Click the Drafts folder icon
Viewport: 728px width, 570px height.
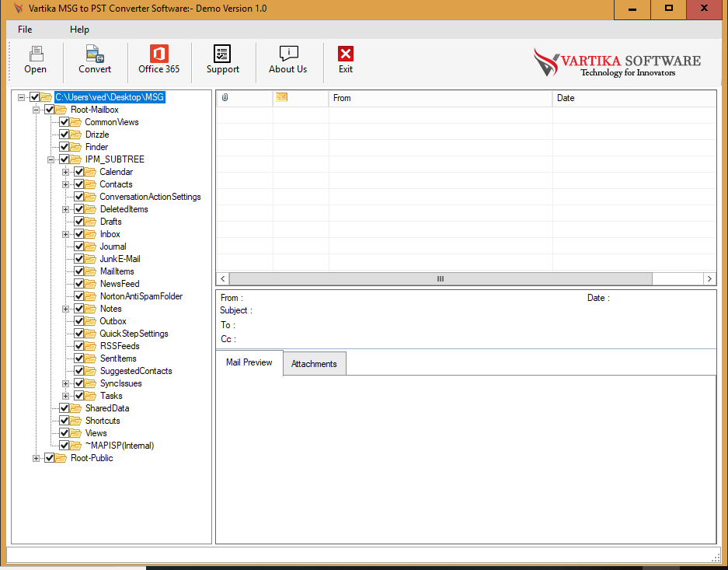(x=91, y=222)
